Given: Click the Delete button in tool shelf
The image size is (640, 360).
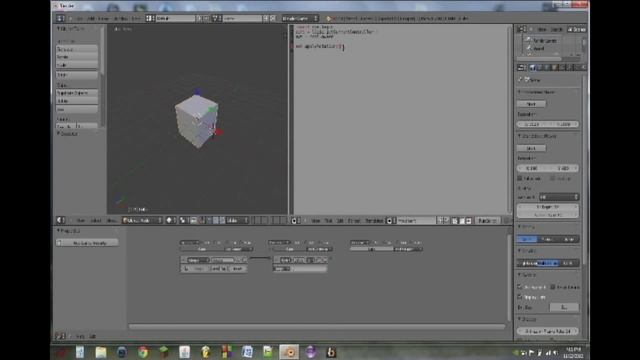Looking at the screenshot, I should 77,101.
